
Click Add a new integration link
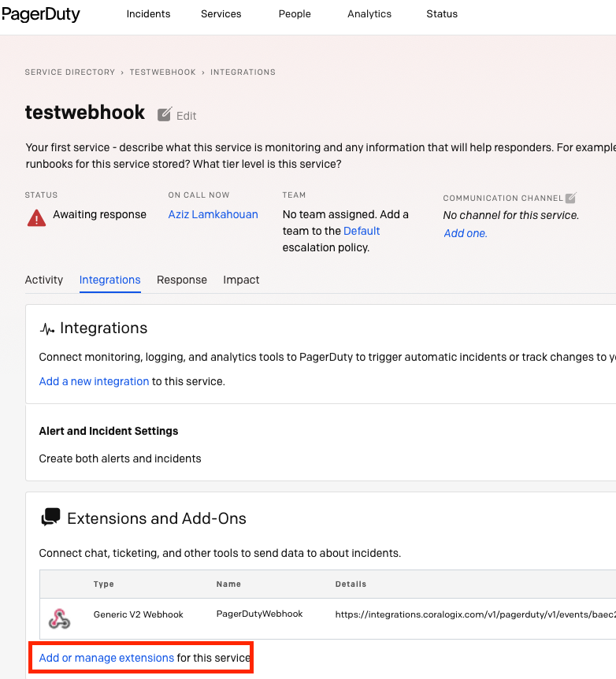coord(94,381)
